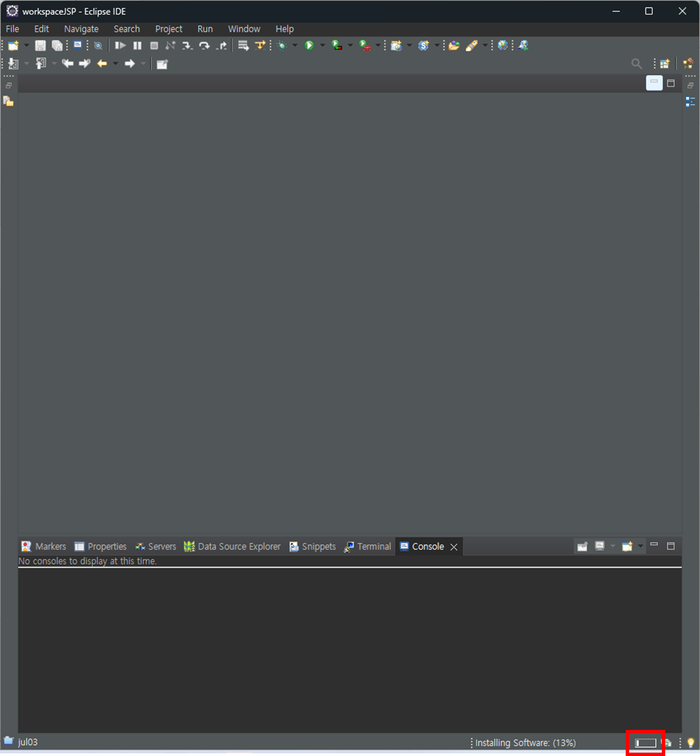The height and width of the screenshot is (756, 700).
Task: Open the New Web Project dropdown arrow
Action: pyautogui.click(x=410, y=46)
